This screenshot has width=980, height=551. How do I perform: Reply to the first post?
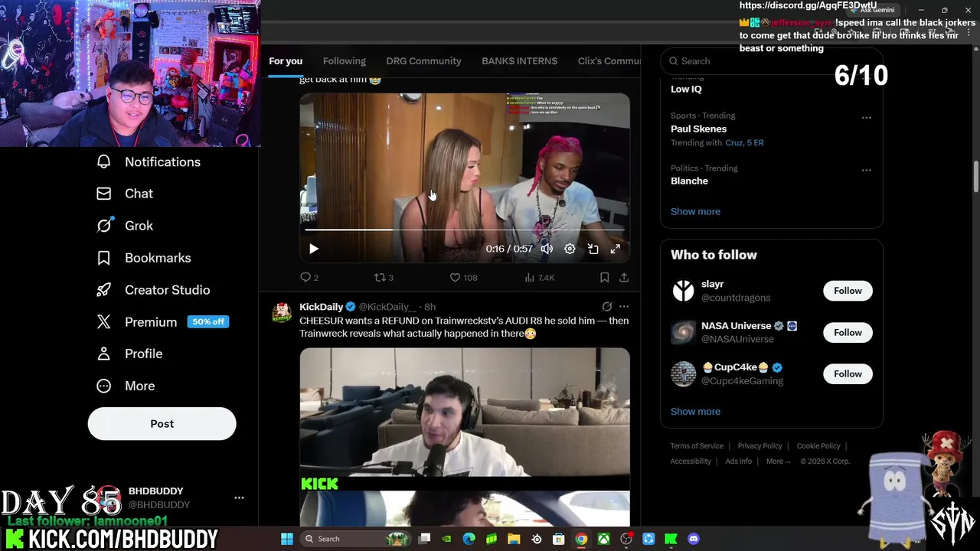tap(309, 277)
